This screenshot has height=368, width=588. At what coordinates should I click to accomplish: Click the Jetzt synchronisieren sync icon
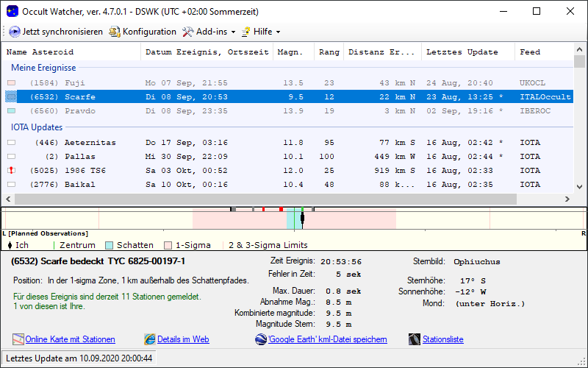pos(15,32)
